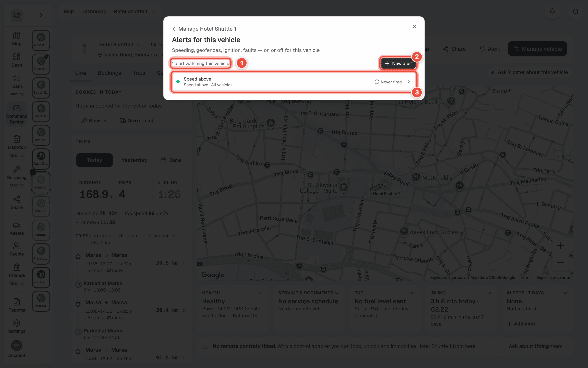The width and height of the screenshot is (588, 368).
Task: Open Command Center in the sidebar
Action: coord(17,114)
